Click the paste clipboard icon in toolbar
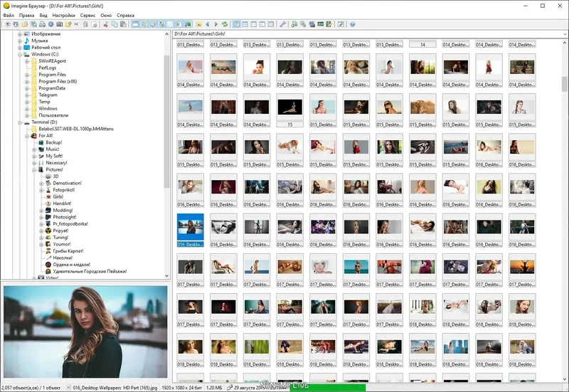Image resolution: width=569 pixels, height=392 pixels. [x=123, y=24]
